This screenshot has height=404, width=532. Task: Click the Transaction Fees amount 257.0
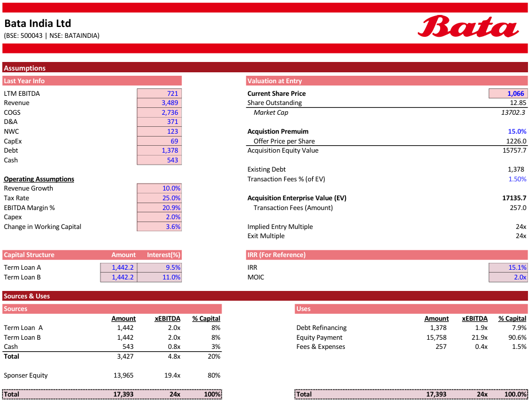click(518, 208)
